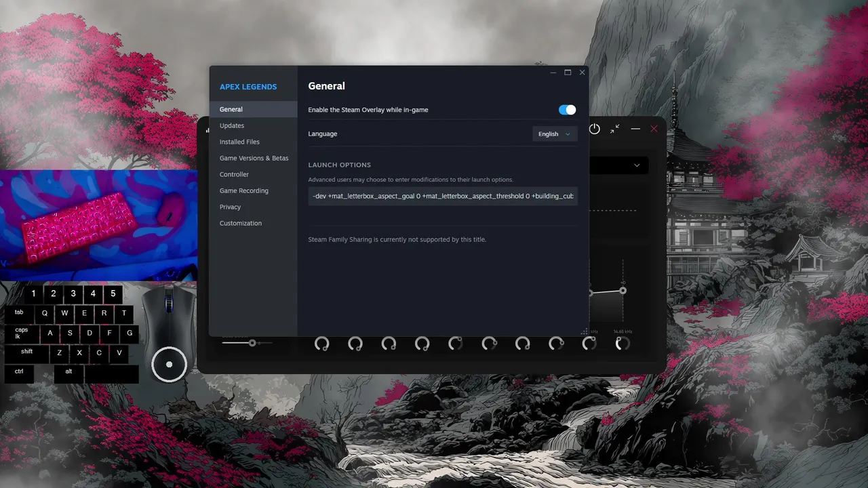Click the webcam keyboard thumbnail

[99, 225]
